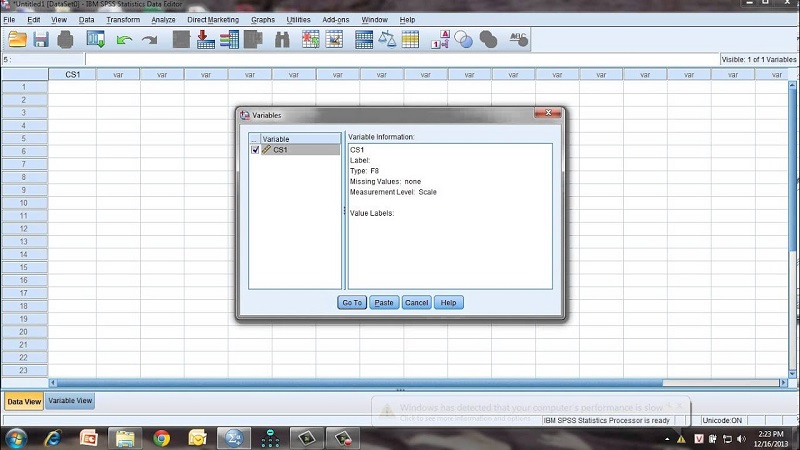Click the CS1 column header
800x450 pixels.
(x=72, y=74)
